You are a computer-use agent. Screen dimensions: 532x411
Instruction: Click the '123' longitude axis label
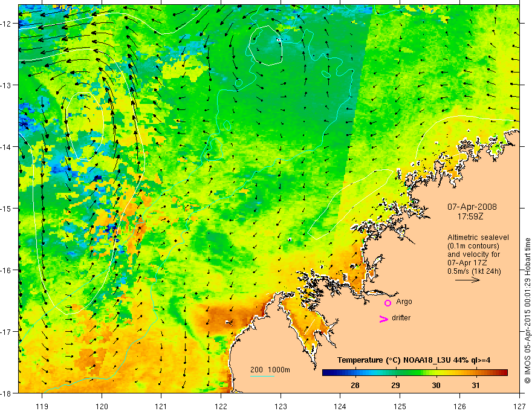click(x=281, y=406)
